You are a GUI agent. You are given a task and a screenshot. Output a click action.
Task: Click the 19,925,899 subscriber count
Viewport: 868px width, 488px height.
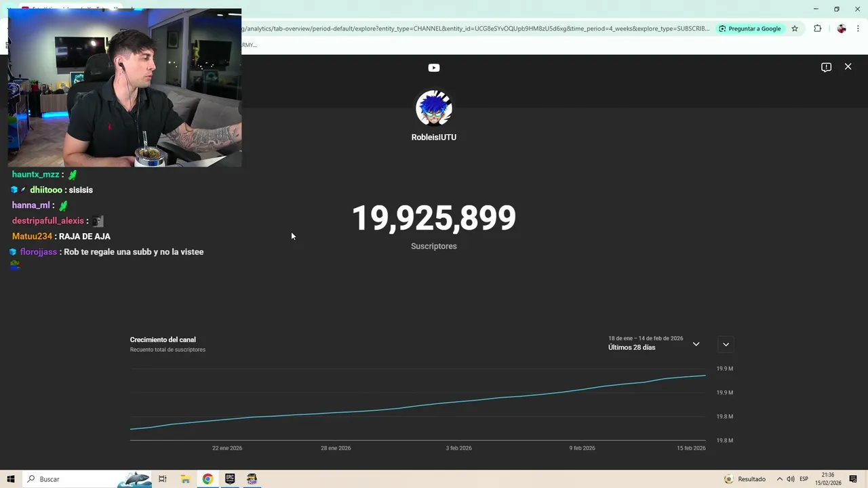click(434, 218)
